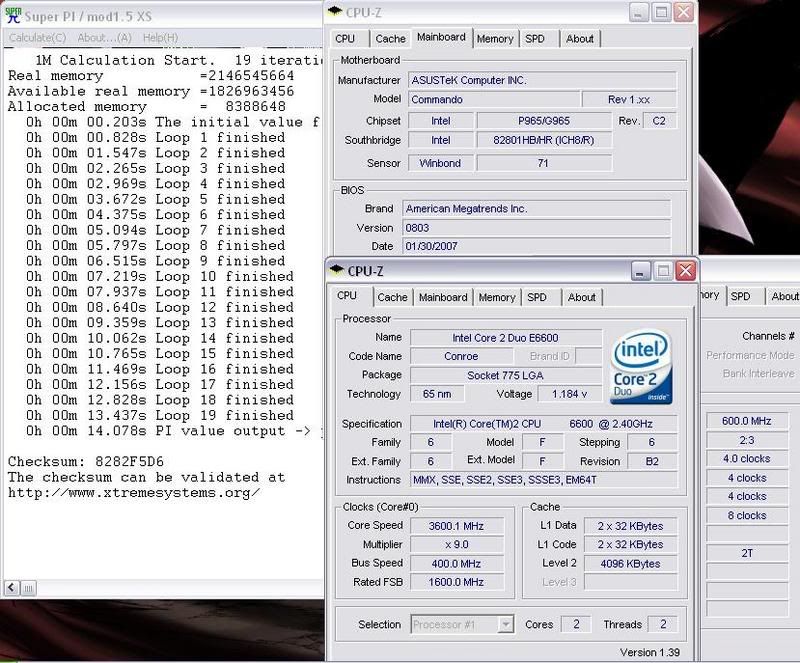Image resolution: width=800 pixels, height=663 pixels.
Task: Click the Technology value 65 nm
Action: click(x=437, y=394)
